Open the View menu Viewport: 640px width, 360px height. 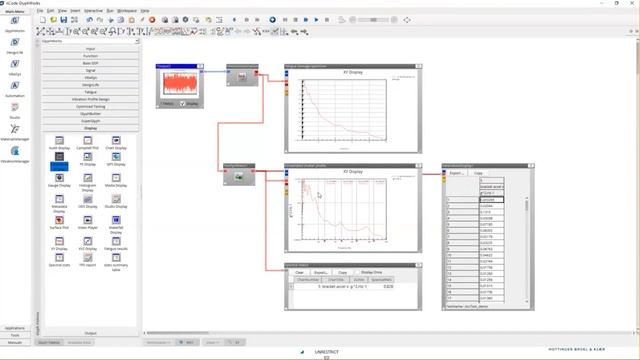click(x=62, y=11)
